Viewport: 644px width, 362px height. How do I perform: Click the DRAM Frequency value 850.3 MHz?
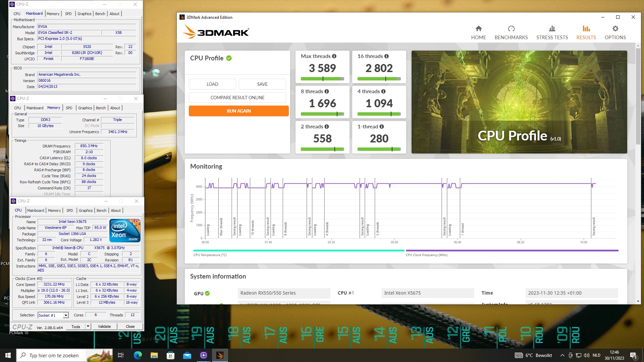[89, 146]
